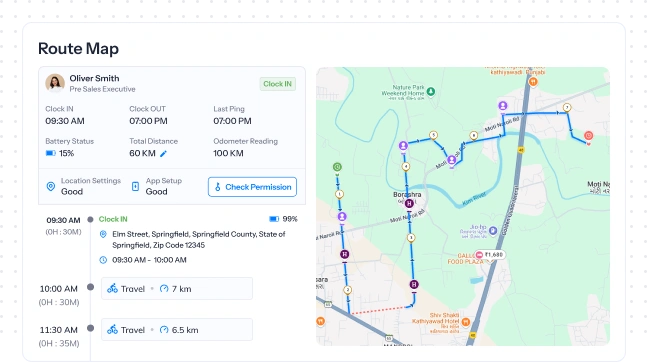Click waypoint 4 on the map route

tap(406, 167)
